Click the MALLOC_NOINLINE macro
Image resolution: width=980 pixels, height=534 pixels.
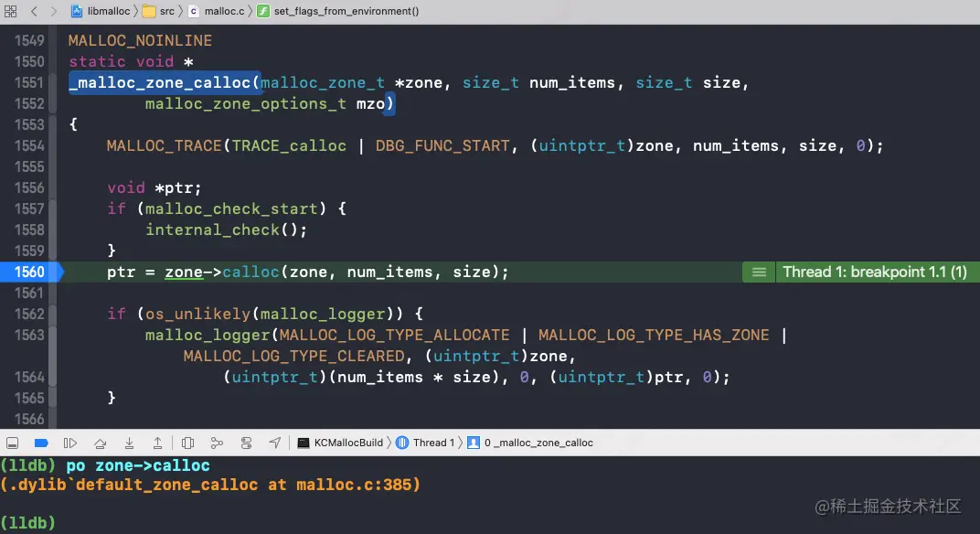click(x=140, y=40)
